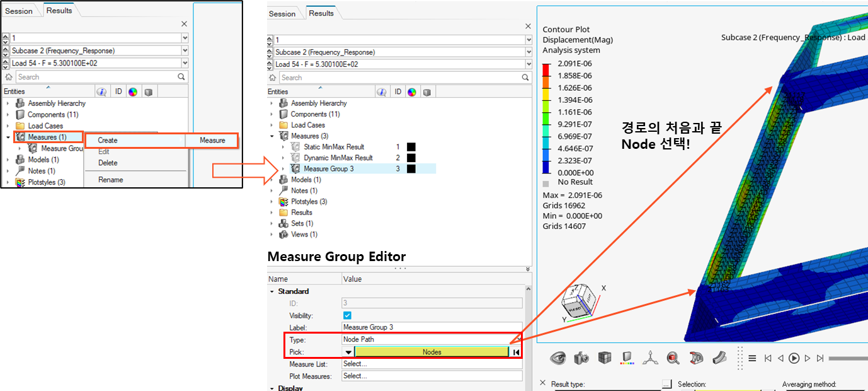The width and height of the screenshot is (868, 391).
Task: Click the animation frame slider track
Action: pyautogui.click(x=848, y=358)
